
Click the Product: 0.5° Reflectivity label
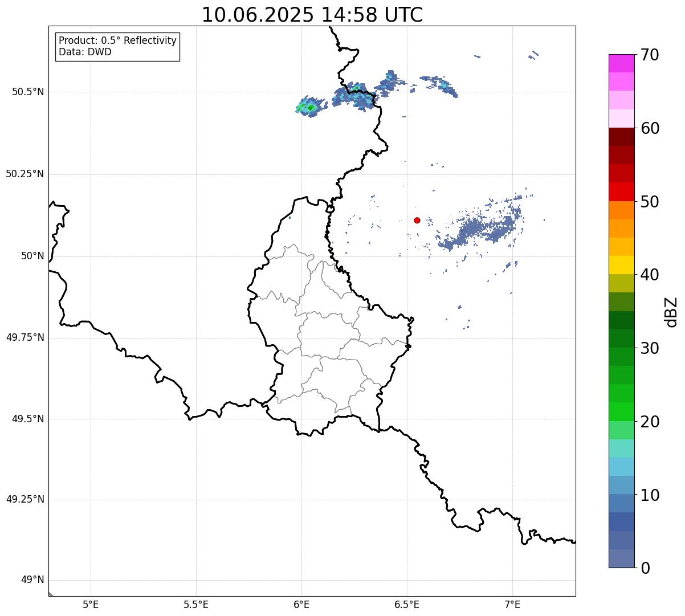[118, 40]
